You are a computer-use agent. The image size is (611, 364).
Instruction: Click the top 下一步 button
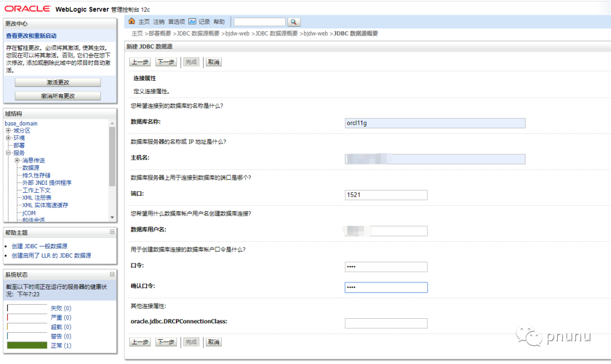coord(166,62)
